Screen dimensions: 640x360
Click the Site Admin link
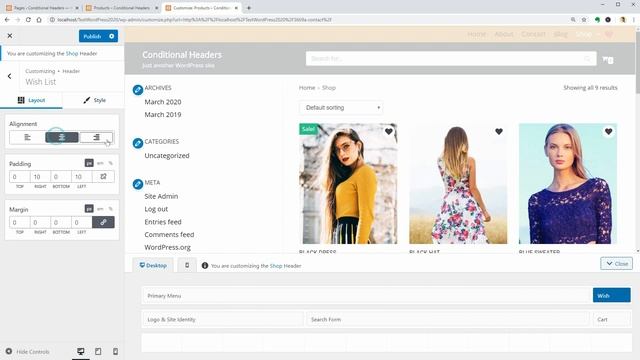pos(161,196)
